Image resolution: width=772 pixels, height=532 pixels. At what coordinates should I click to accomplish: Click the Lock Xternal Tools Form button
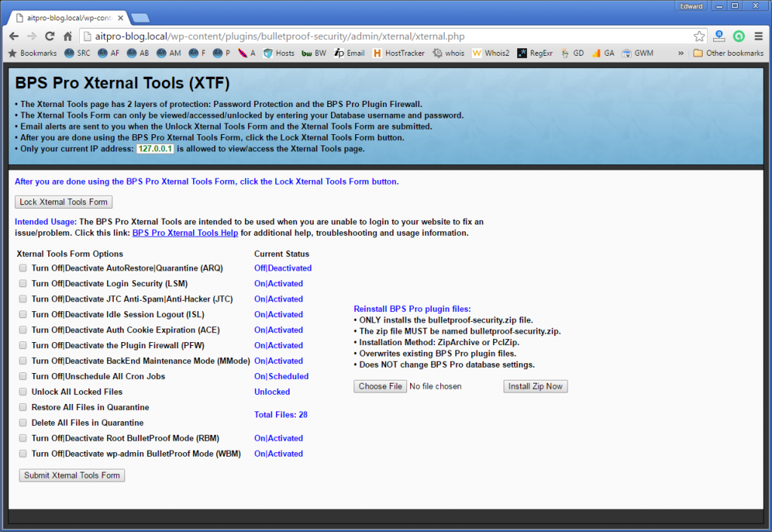[63, 201]
